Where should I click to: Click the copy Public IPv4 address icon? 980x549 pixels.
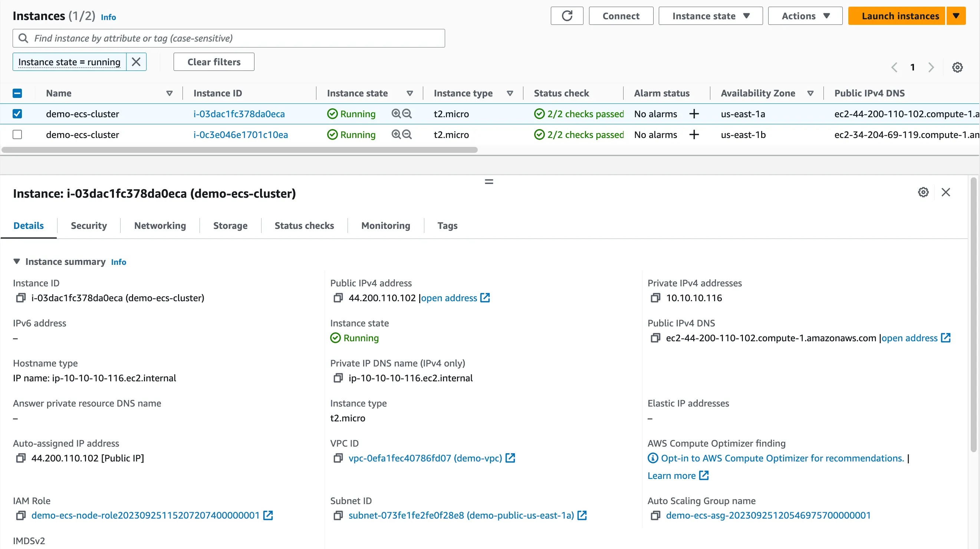coord(339,297)
